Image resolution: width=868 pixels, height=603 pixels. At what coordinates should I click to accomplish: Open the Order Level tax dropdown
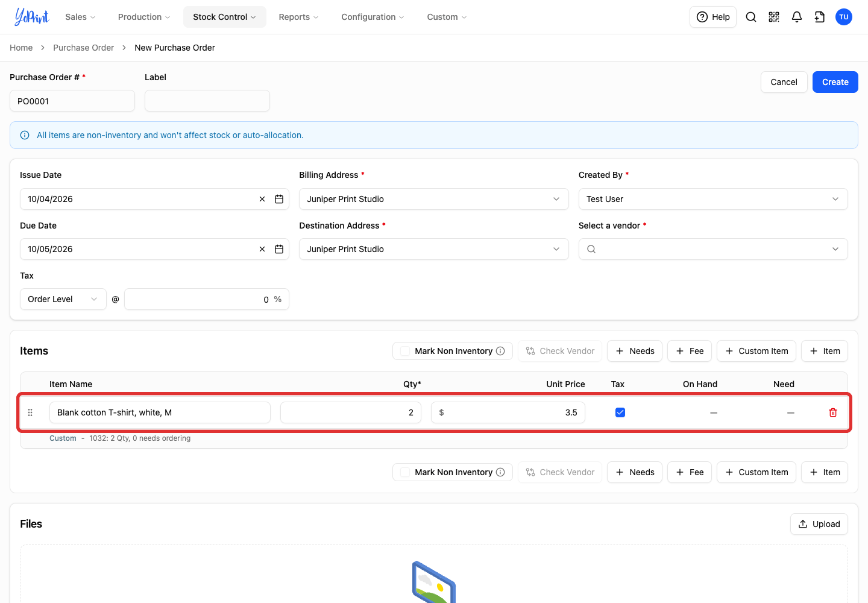coord(63,299)
